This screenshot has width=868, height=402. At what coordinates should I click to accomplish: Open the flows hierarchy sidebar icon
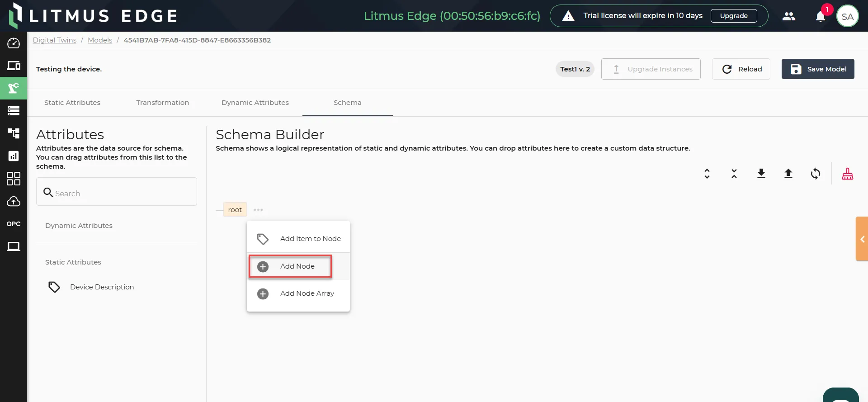tap(14, 133)
